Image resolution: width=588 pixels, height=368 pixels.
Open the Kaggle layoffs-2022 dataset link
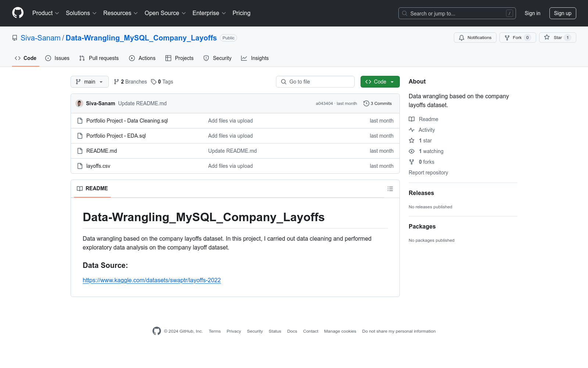pos(151,280)
